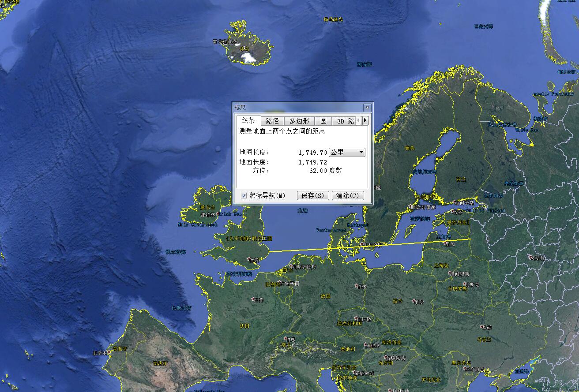Click the 西班牙 country label
Viewport: 579px width, 392px height.
coord(160,363)
